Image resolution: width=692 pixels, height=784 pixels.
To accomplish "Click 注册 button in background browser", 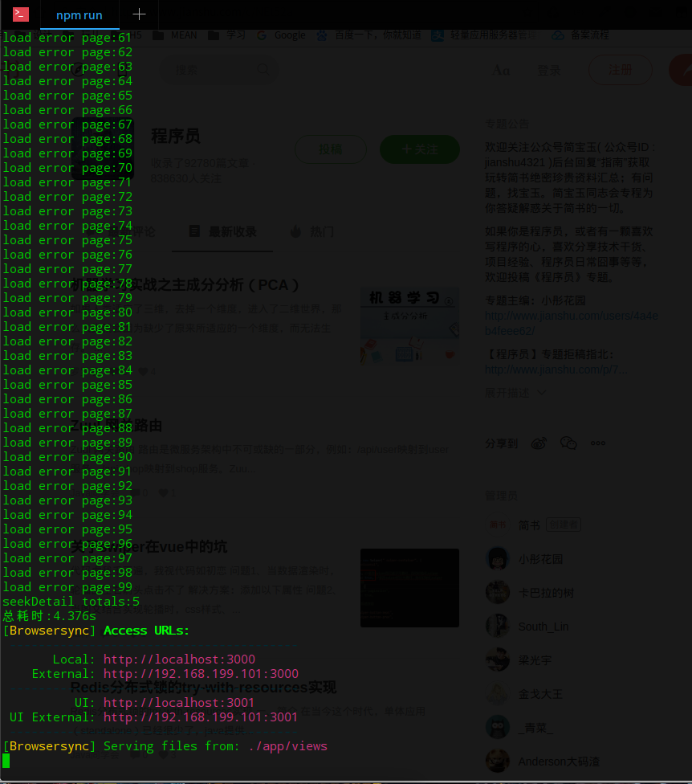I will pyautogui.click(x=620, y=70).
